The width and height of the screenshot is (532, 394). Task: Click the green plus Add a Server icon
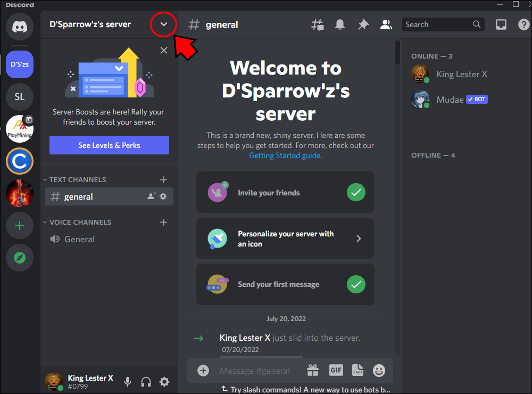click(x=20, y=226)
